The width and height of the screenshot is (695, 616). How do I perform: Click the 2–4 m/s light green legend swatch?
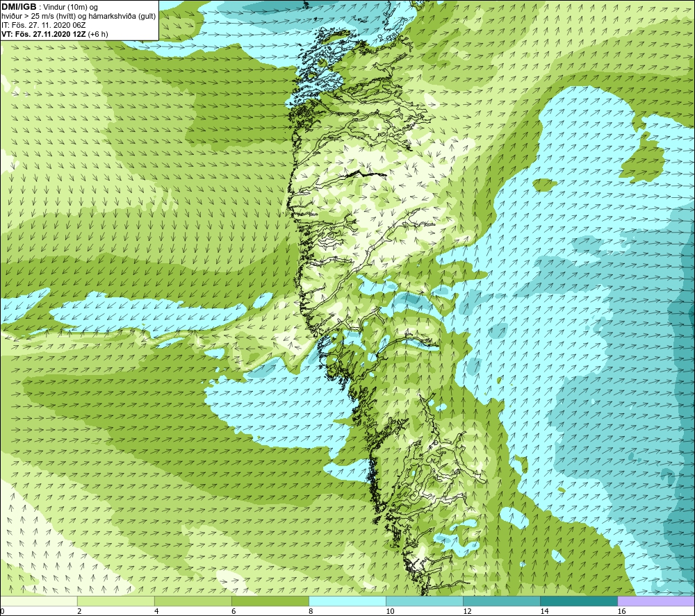[115, 601]
